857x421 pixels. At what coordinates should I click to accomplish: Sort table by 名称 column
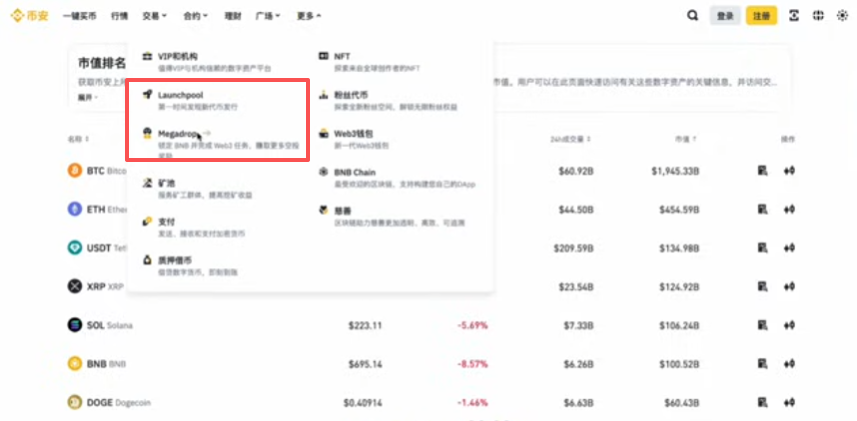[78, 139]
